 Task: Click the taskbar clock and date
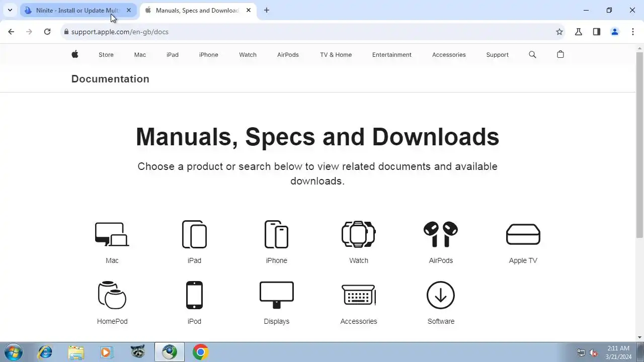pos(618,352)
